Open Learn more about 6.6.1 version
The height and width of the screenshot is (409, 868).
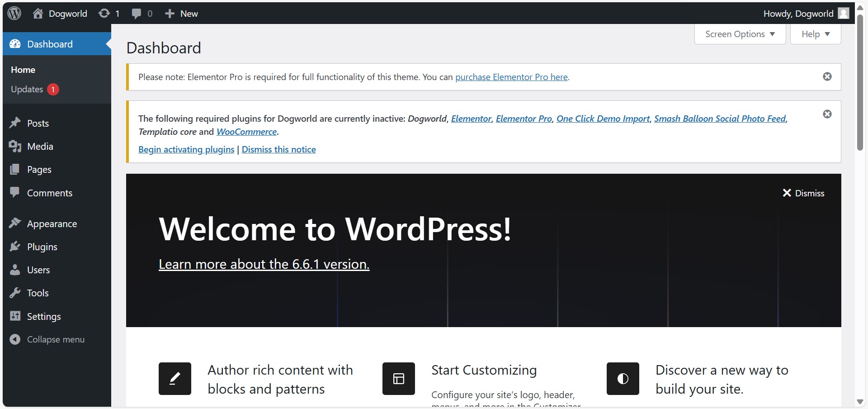[x=264, y=264]
